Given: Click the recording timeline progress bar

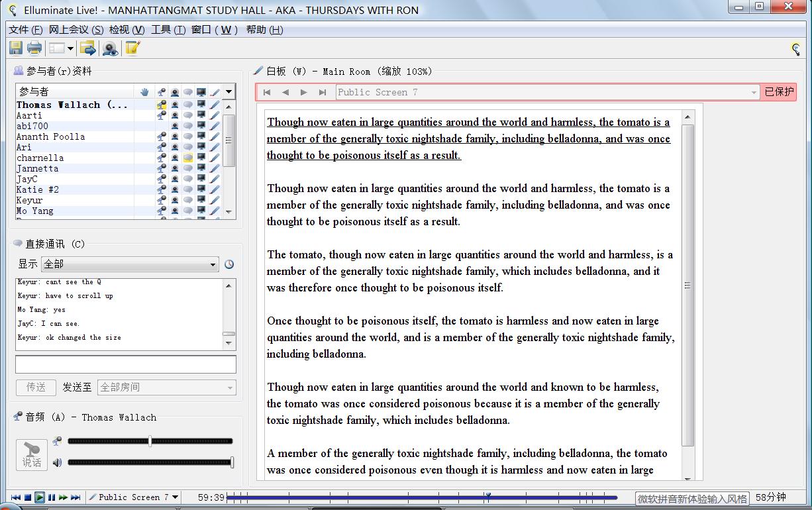Looking at the screenshot, I should point(422,497).
